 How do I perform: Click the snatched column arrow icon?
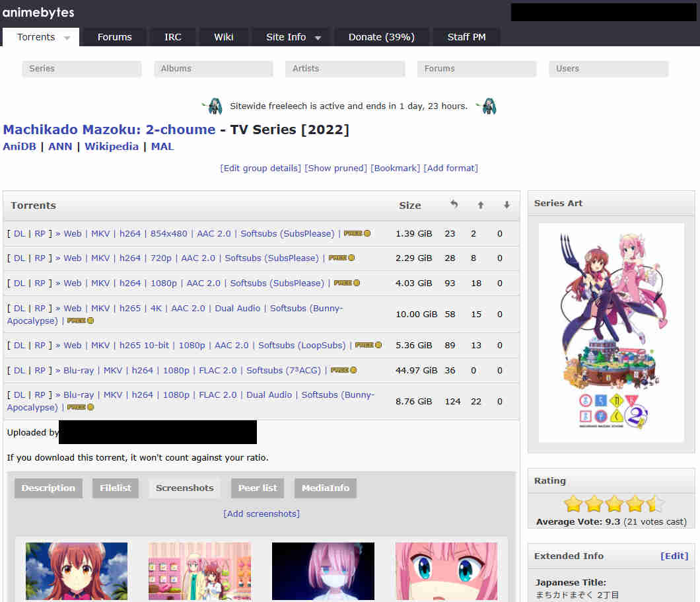454,205
